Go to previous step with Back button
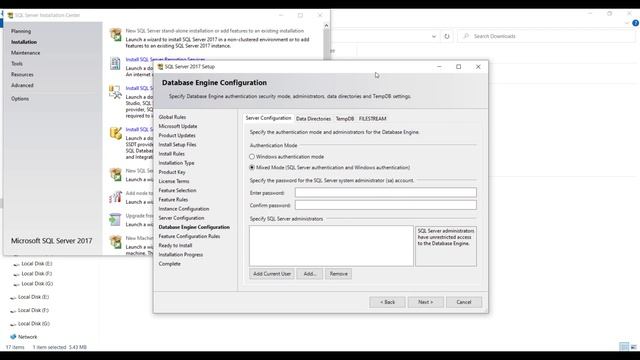Viewport: 640px width, 360px height. 387,302
